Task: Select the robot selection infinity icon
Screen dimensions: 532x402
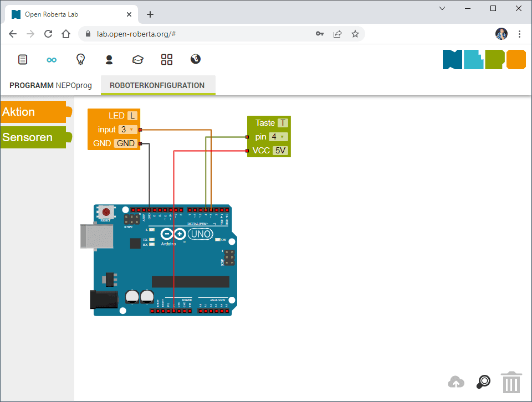Action: tap(52, 59)
